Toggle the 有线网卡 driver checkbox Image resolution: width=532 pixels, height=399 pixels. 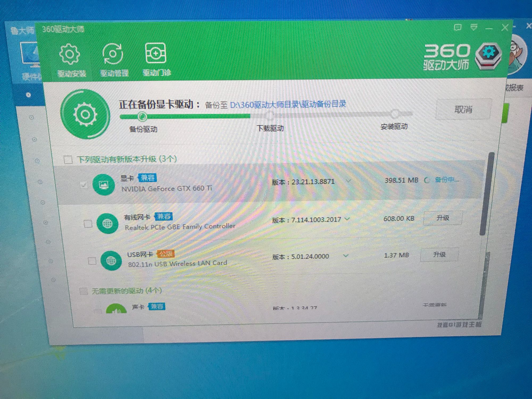[88, 224]
